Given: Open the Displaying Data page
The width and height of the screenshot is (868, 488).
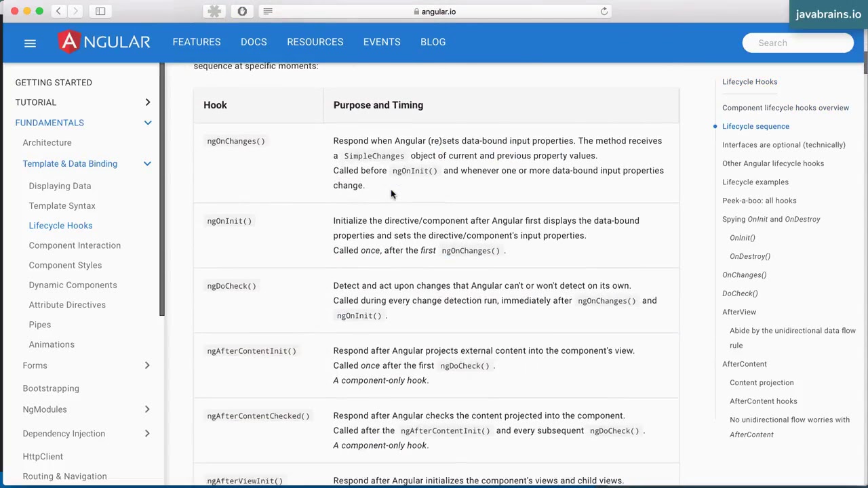Looking at the screenshot, I should pos(60,186).
